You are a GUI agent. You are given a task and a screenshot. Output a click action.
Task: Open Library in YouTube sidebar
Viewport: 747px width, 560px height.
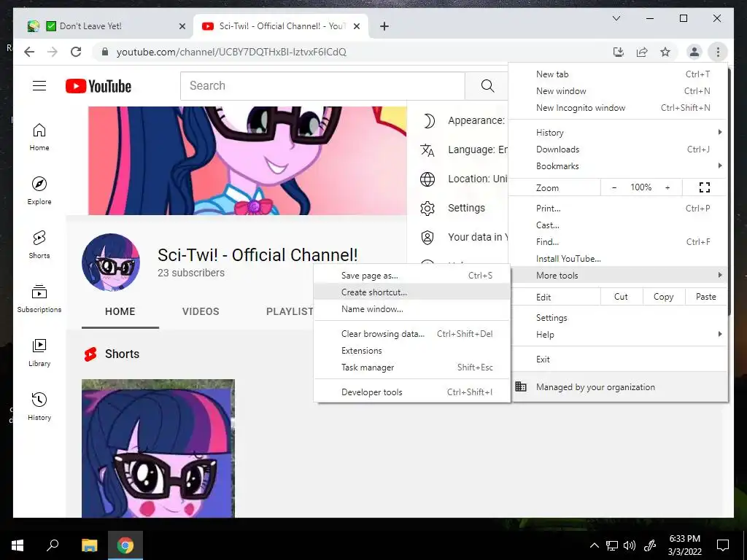tap(39, 352)
